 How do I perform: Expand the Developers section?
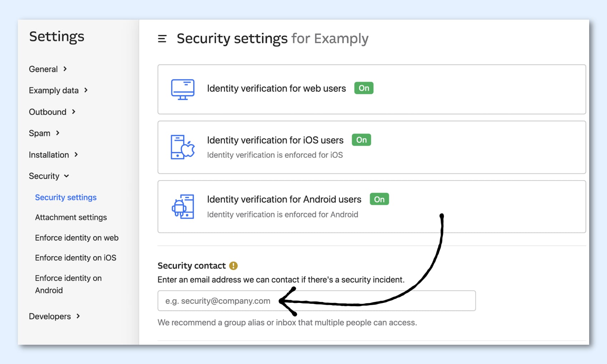click(54, 317)
